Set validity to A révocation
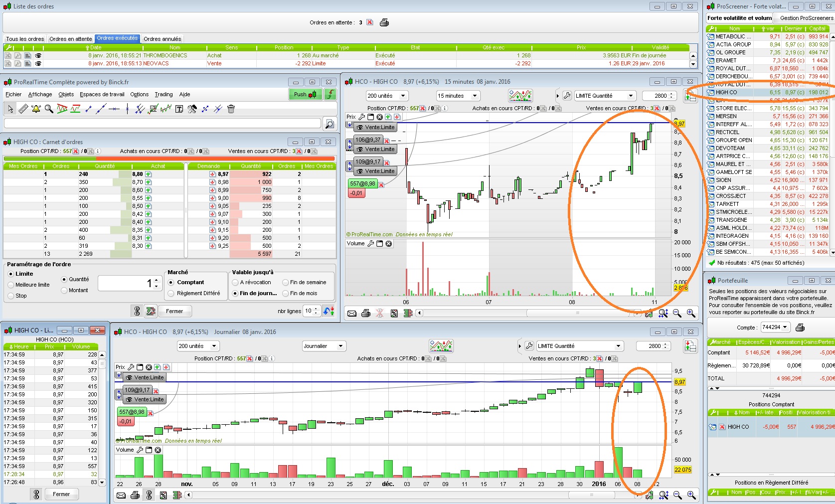 click(x=235, y=282)
